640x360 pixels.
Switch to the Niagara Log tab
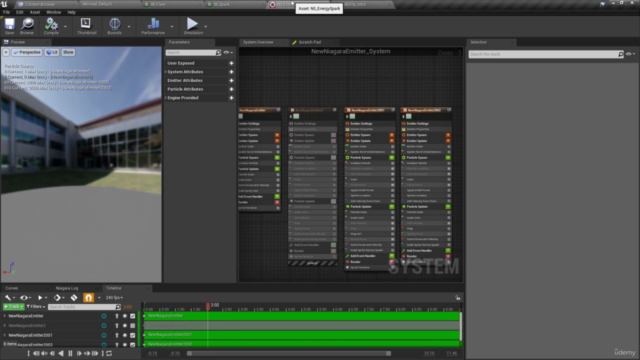tap(67, 288)
